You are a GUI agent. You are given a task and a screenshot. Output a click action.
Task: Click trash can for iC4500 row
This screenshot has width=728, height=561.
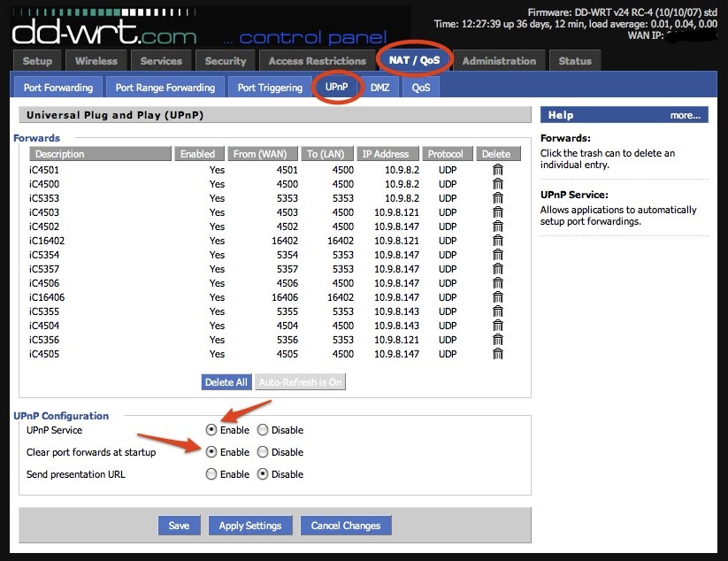click(498, 184)
